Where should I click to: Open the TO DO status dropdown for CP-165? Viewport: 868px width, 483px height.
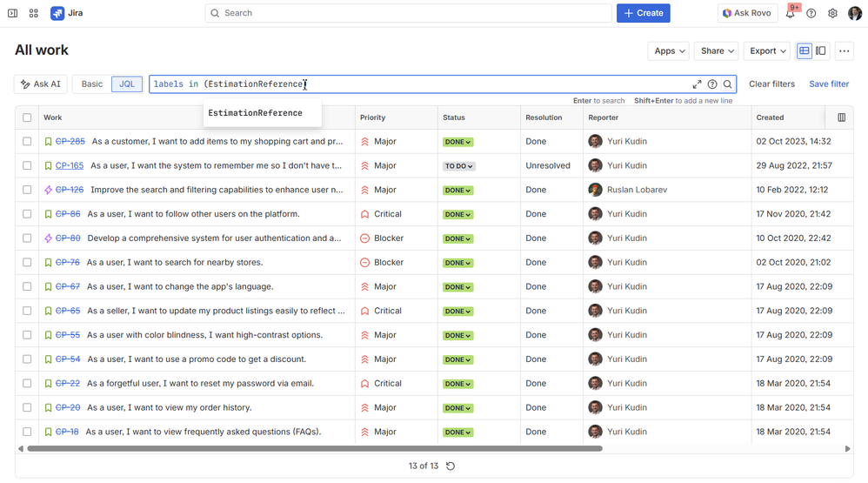458,165
